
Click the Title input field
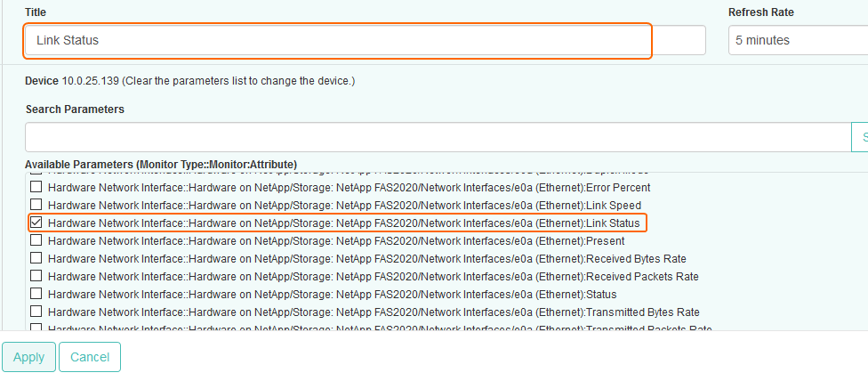[x=338, y=40]
